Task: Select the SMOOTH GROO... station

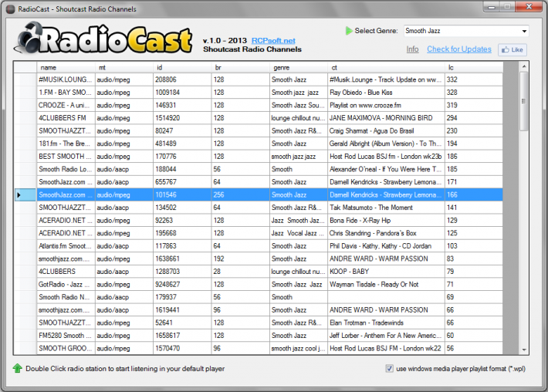Action: [66, 348]
